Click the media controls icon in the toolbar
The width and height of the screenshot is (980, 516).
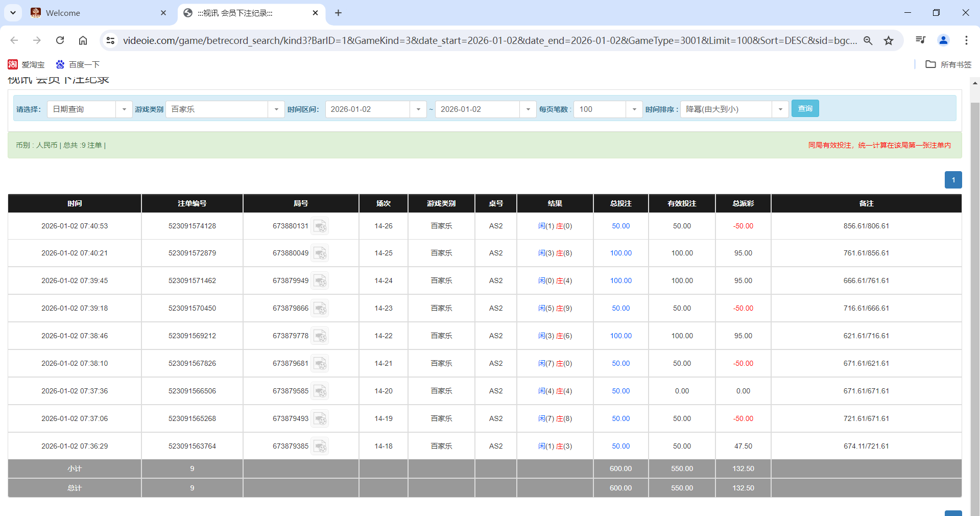pyautogui.click(x=920, y=40)
